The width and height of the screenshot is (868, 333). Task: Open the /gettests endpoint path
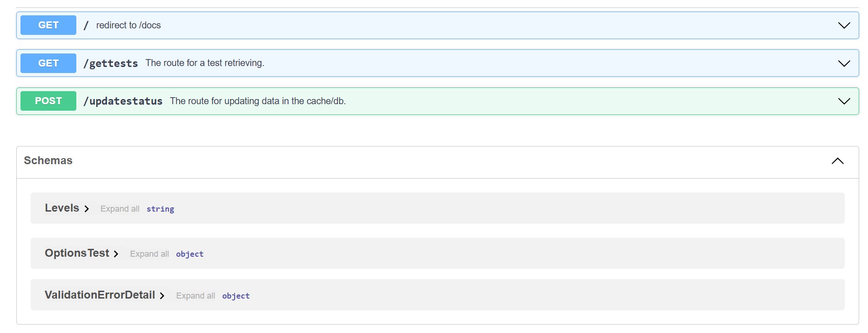coord(111,64)
